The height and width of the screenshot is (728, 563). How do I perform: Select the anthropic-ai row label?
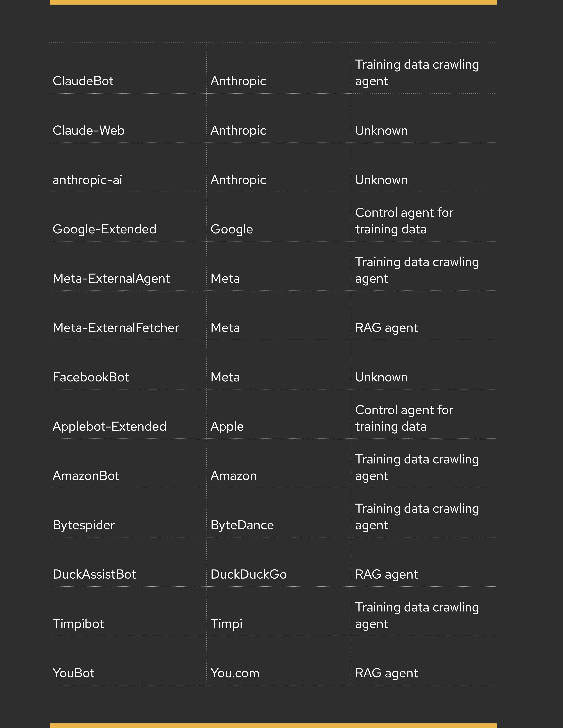pyautogui.click(x=87, y=180)
